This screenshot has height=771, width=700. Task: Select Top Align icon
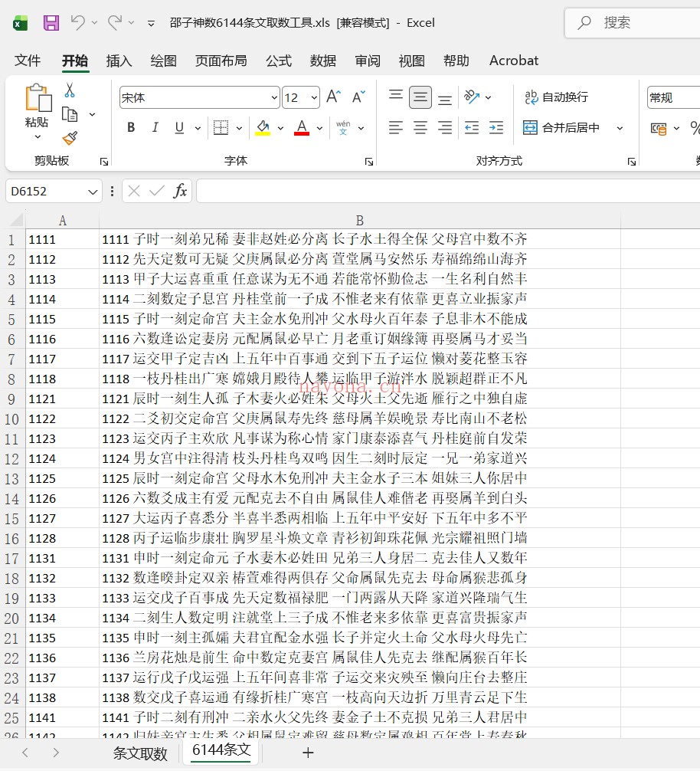click(x=396, y=95)
